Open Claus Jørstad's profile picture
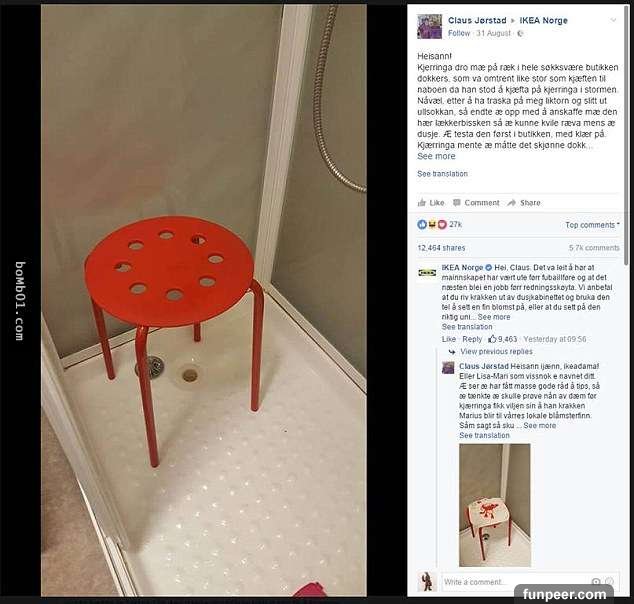Screen dimensions: 634x604 [x=429, y=26]
